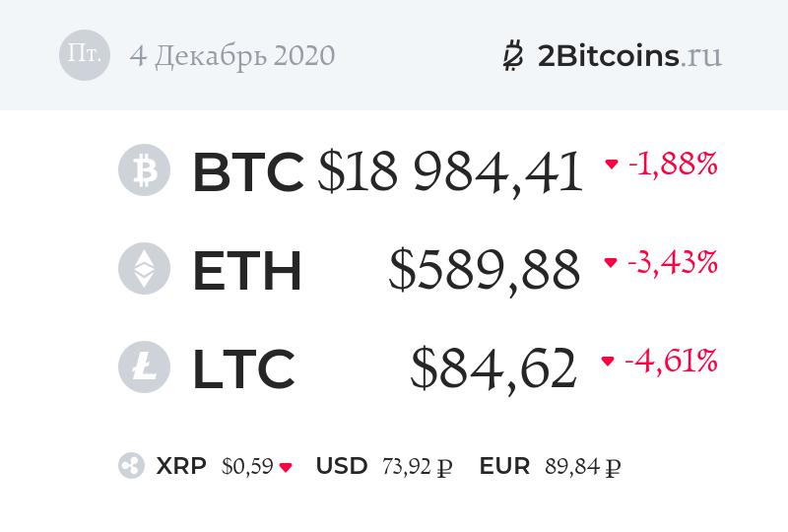Select the LTC ticker label
Screen dimensions: 788x532
click(x=243, y=367)
